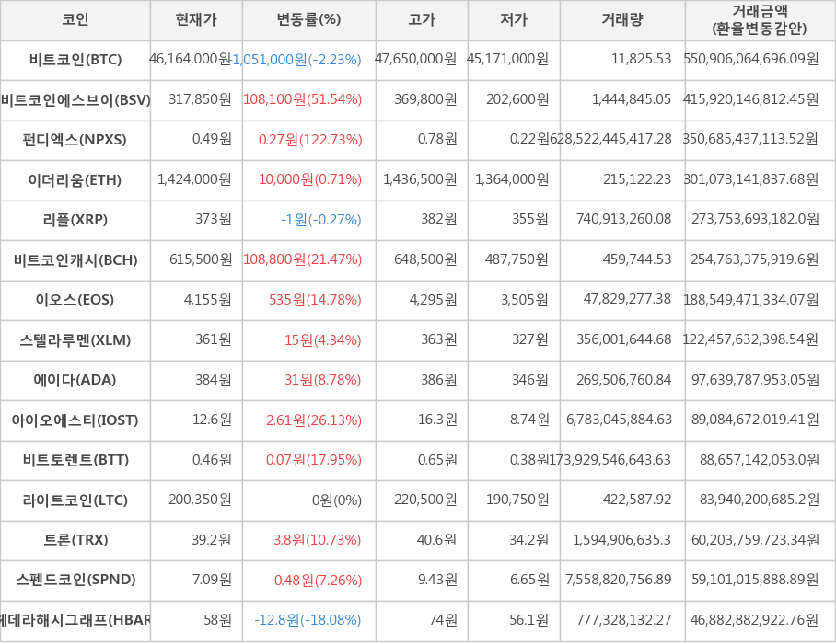Click the 46,164,000원 Bitcoin current price cell

coord(191,60)
